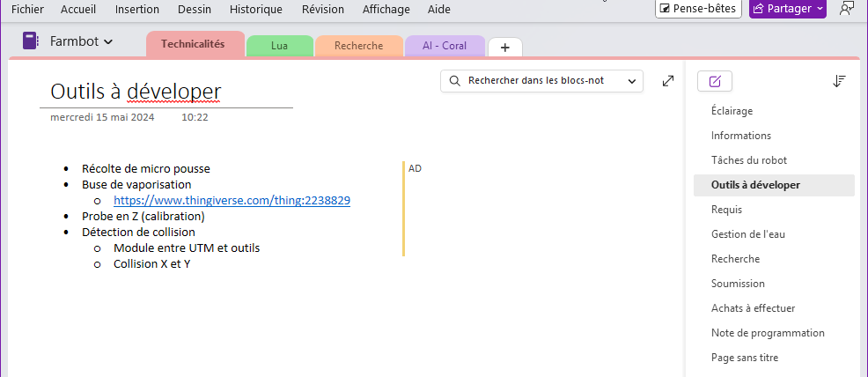Click the Collision X et Y line
Image resolution: width=868 pixels, height=377 pixels.
tap(151, 264)
